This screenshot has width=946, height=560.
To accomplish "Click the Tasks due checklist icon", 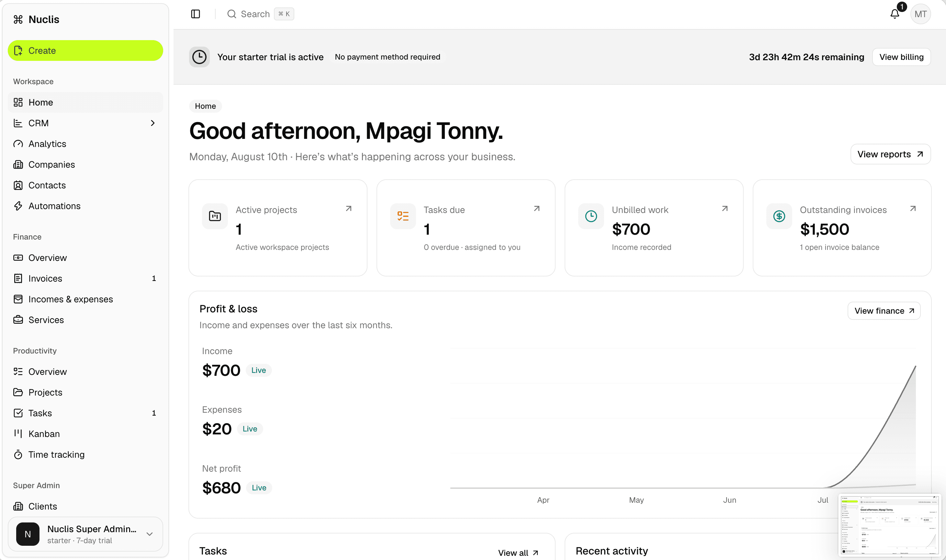I will click(x=403, y=216).
